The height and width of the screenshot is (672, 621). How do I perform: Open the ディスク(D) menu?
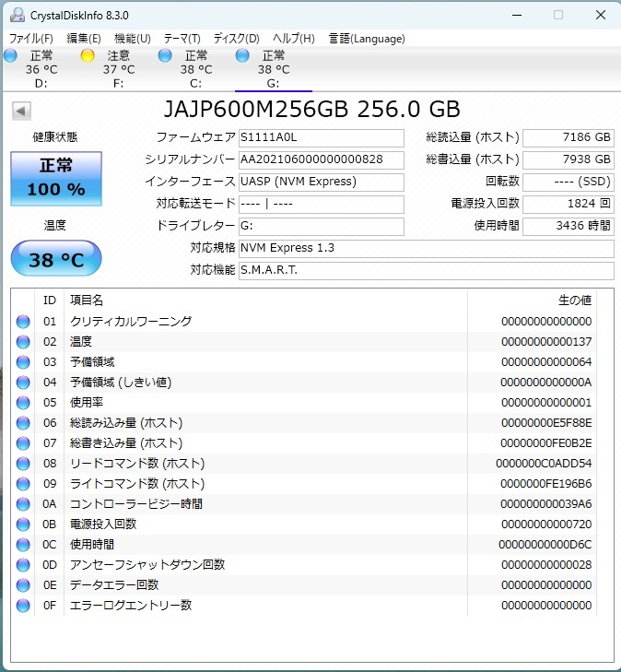click(x=236, y=39)
